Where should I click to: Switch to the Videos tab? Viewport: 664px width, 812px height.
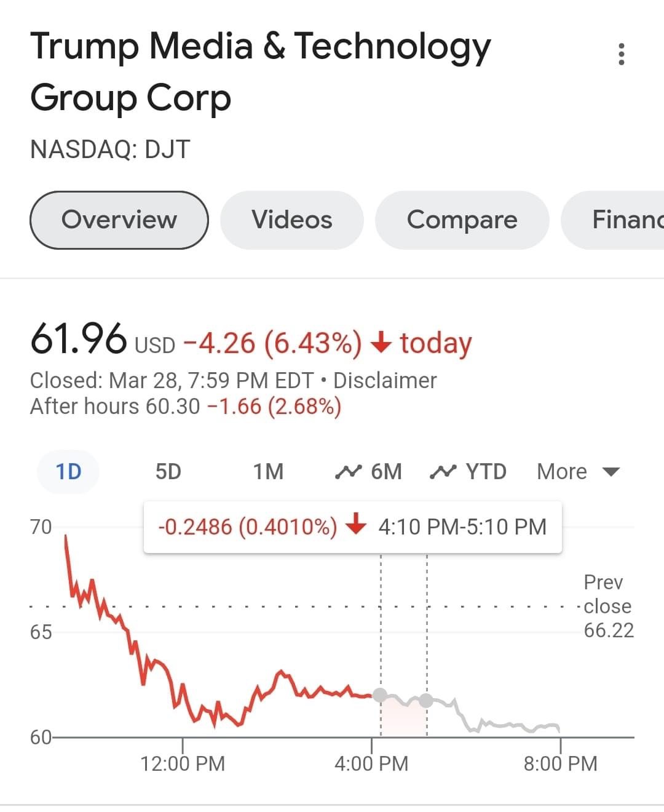[292, 220]
